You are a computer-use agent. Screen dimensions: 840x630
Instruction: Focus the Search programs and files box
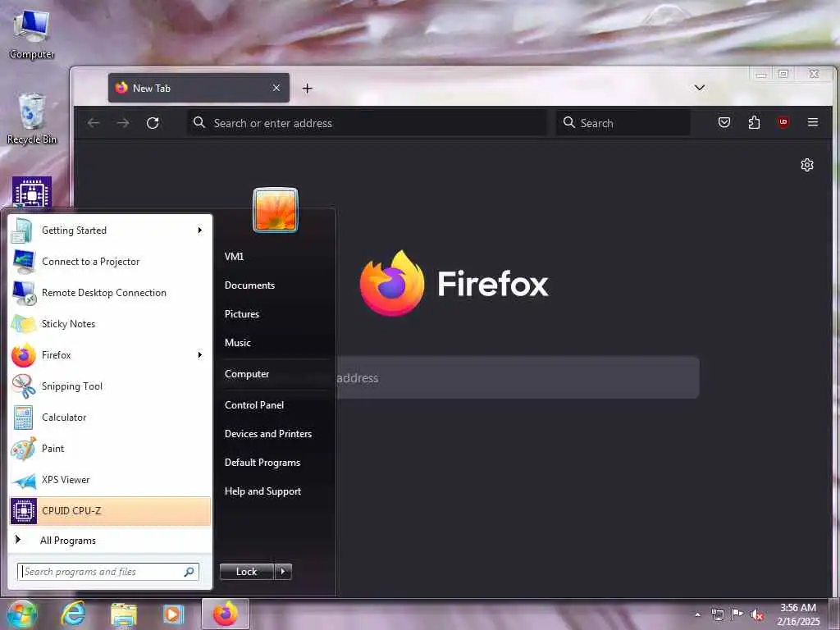[108, 572]
